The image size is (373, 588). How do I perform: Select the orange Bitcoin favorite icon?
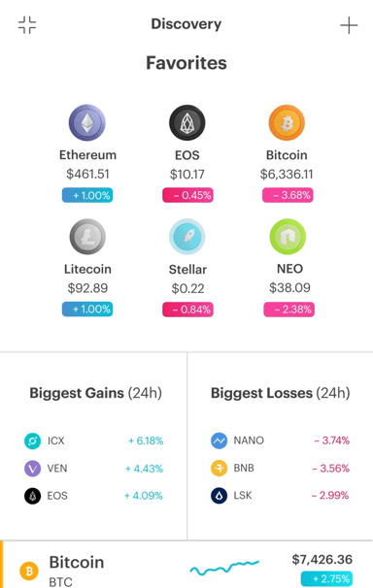click(x=287, y=122)
